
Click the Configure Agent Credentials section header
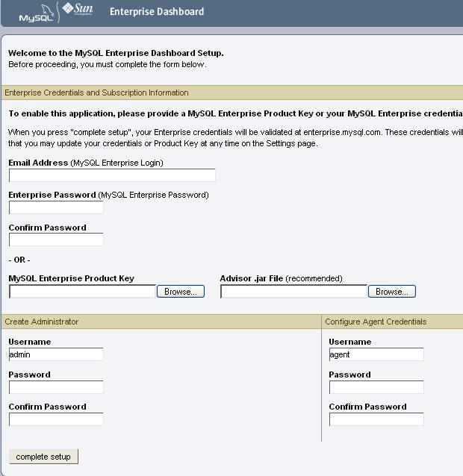tap(376, 322)
